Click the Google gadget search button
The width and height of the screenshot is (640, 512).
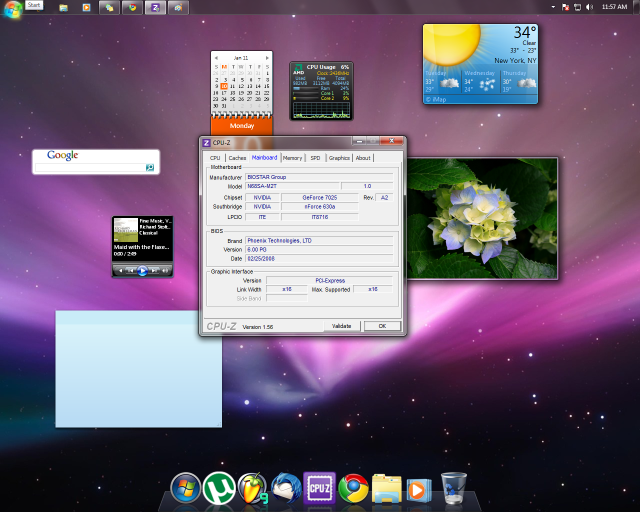point(150,167)
